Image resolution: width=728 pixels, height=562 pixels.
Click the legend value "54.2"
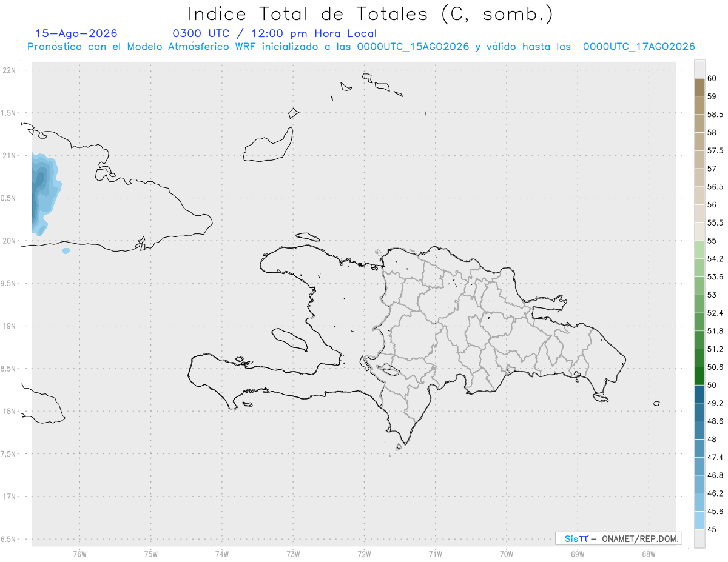[x=715, y=259]
